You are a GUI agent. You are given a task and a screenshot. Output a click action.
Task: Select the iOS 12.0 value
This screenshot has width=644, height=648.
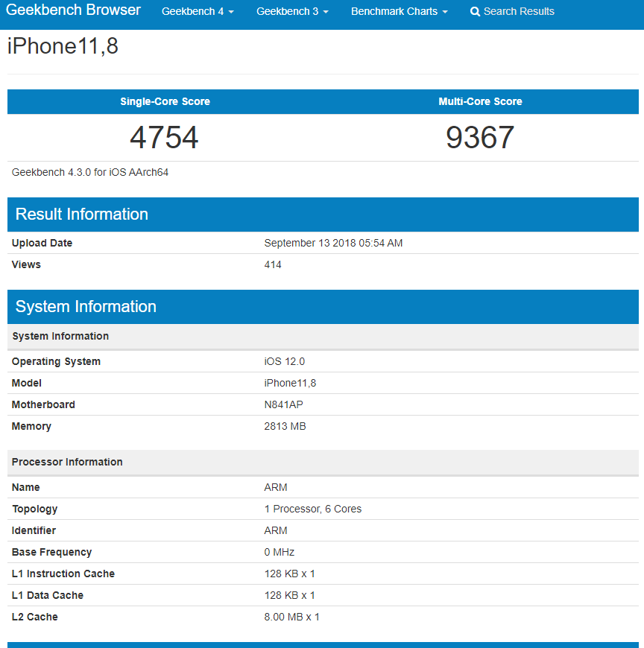(285, 361)
